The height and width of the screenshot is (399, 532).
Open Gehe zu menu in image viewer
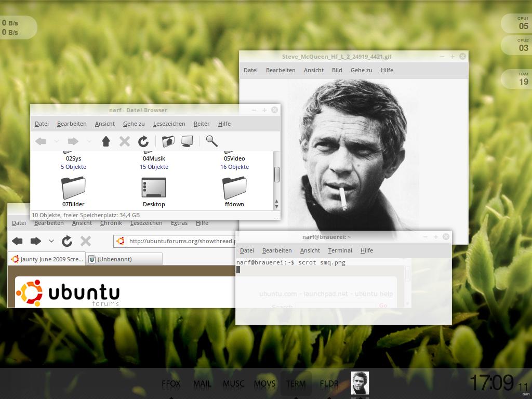(362, 70)
